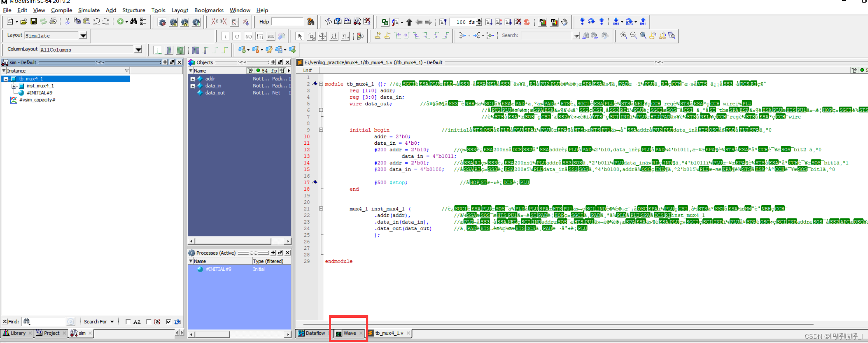Close the Find bar with X button
Viewport: 868px width, 343px height.
point(5,322)
